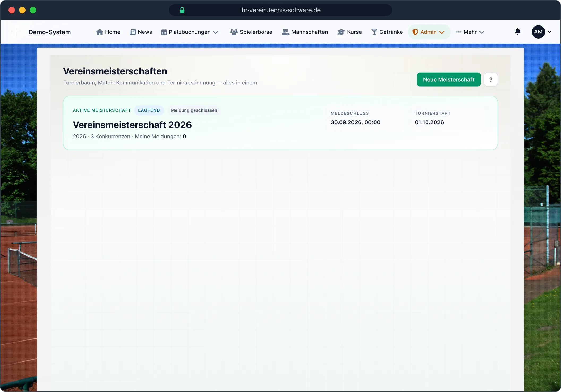Viewport: 561px width, 392px height.
Task: Click the Meldung geschlossen badge
Action: (x=194, y=110)
